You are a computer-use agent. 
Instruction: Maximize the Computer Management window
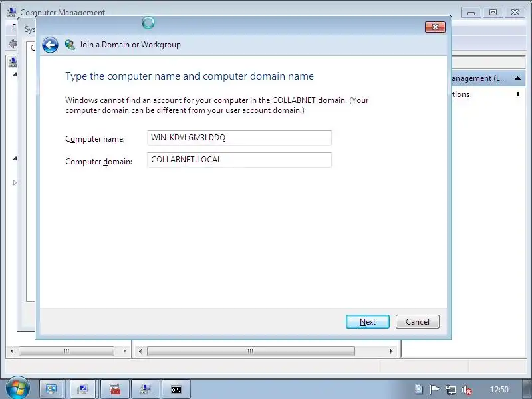click(493, 13)
